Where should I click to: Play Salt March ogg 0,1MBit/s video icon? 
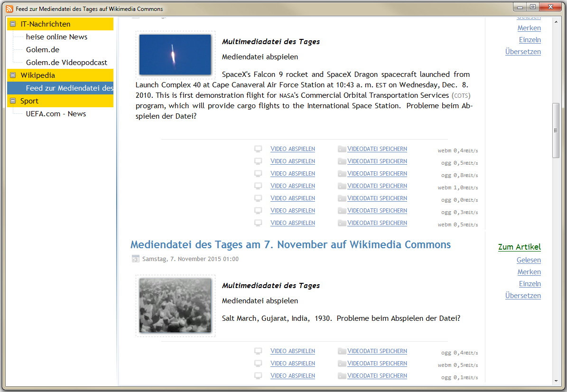coord(258,376)
